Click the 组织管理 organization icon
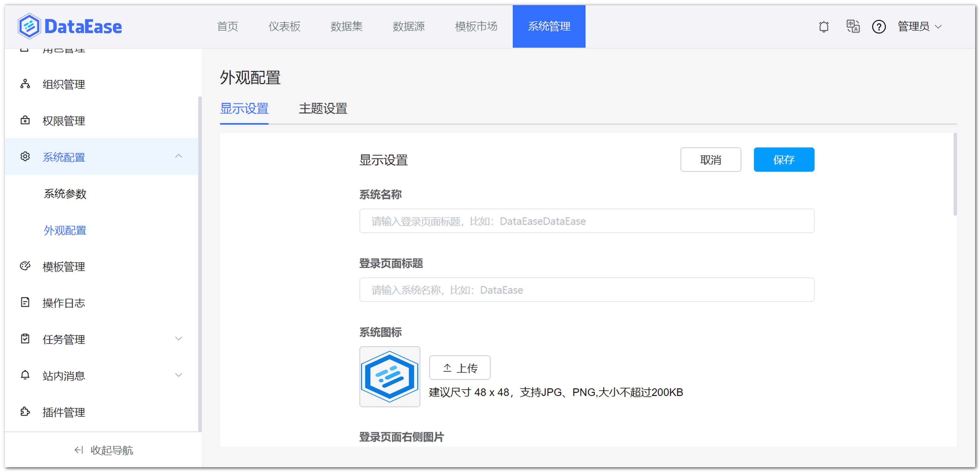980x472 pixels. pos(25,84)
